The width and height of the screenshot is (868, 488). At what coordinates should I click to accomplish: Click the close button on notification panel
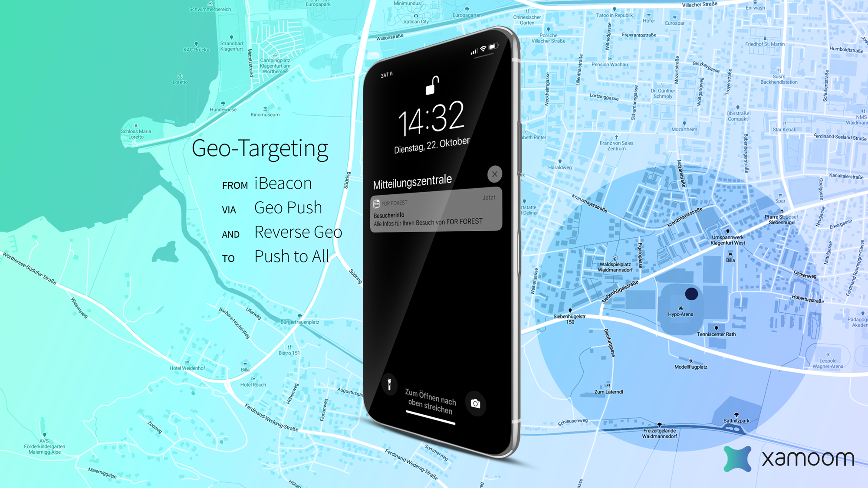point(494,174)
